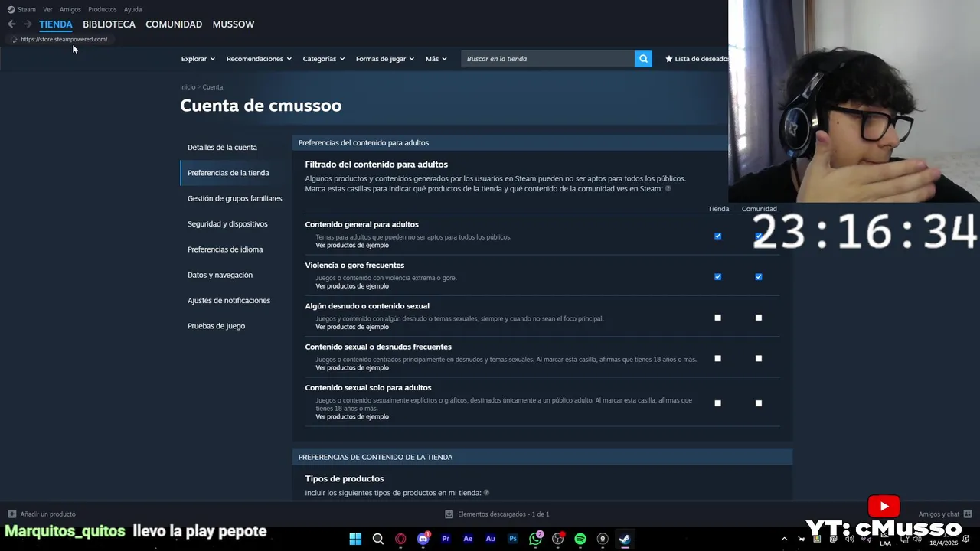Open the Ayuda menu

pos(132,9)
